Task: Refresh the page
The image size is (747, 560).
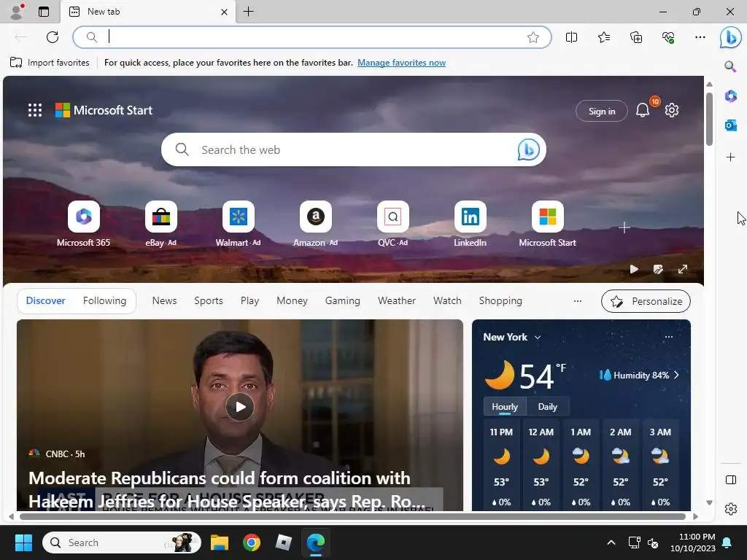Action: [x=53, y=37]
